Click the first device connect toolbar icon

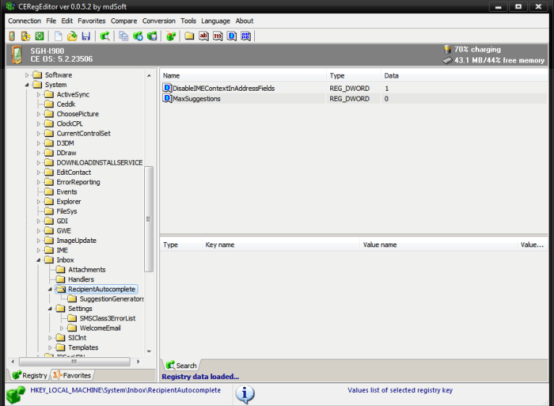click(12, 36)
